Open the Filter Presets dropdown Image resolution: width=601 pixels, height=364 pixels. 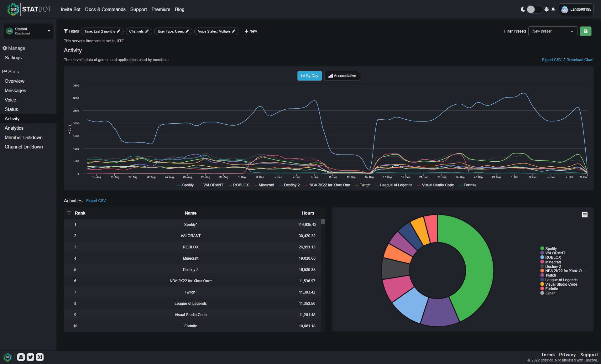point(553,31)
